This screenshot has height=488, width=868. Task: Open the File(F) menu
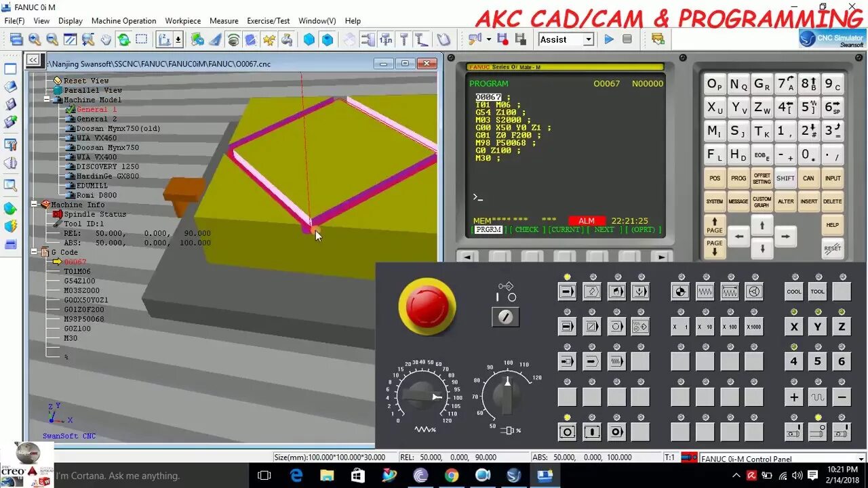pos(14,21)
